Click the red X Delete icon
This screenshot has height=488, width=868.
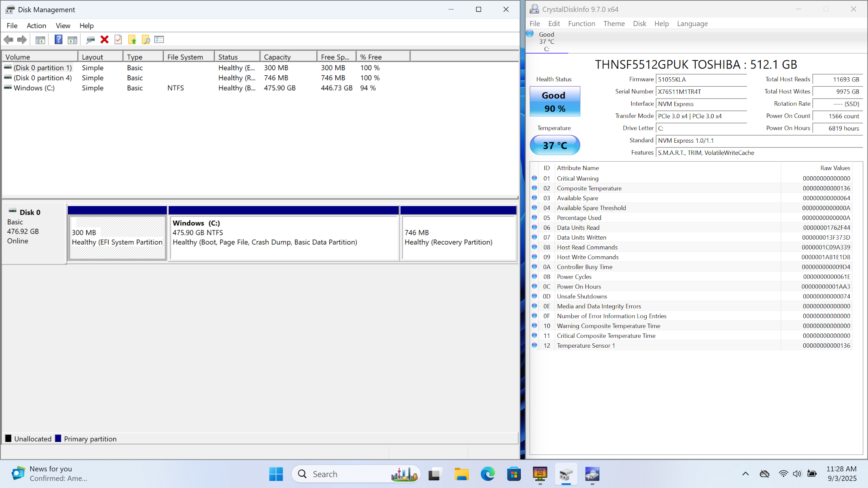click(x=105, y=39)
